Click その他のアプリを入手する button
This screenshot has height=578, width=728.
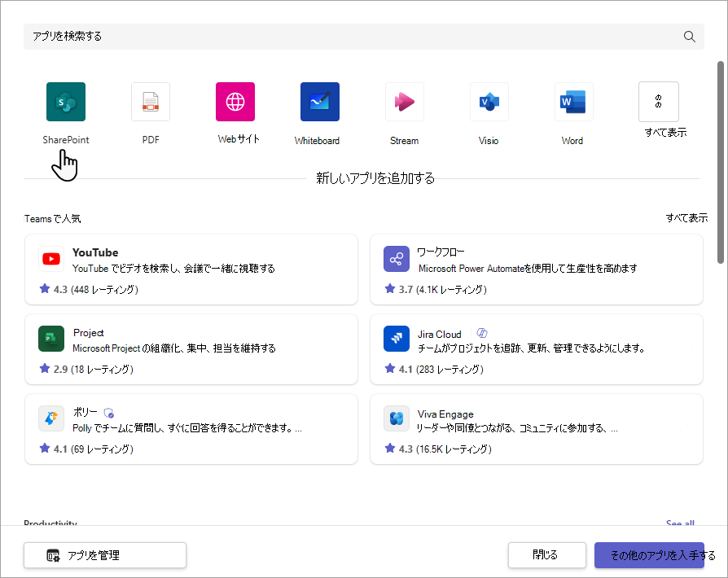650,555
